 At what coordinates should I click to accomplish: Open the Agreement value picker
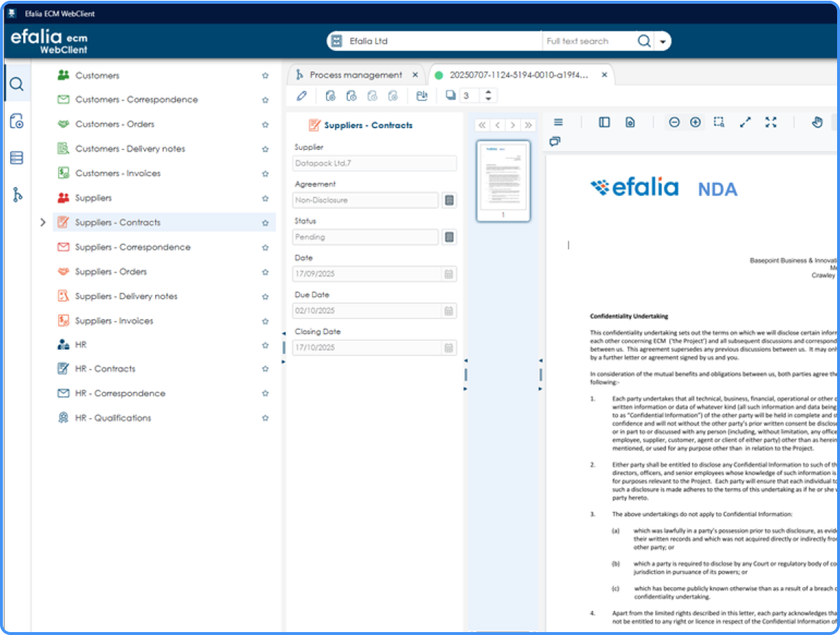point(449,200)
